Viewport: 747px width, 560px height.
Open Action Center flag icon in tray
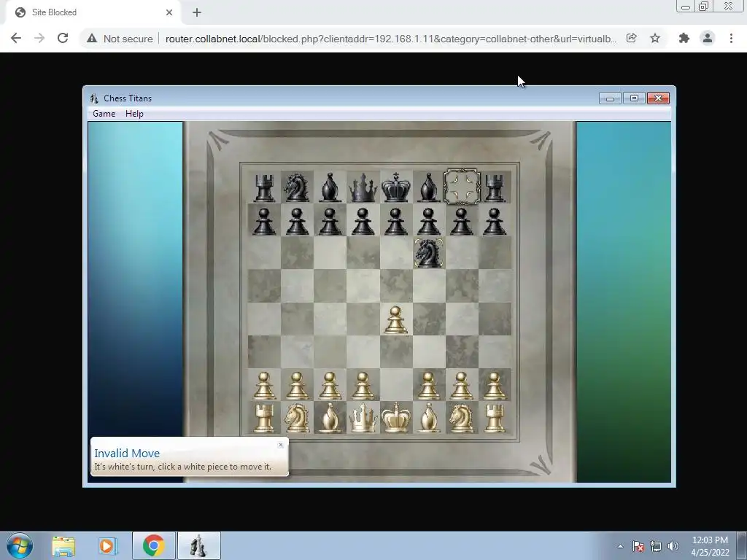tap(638, 546)
